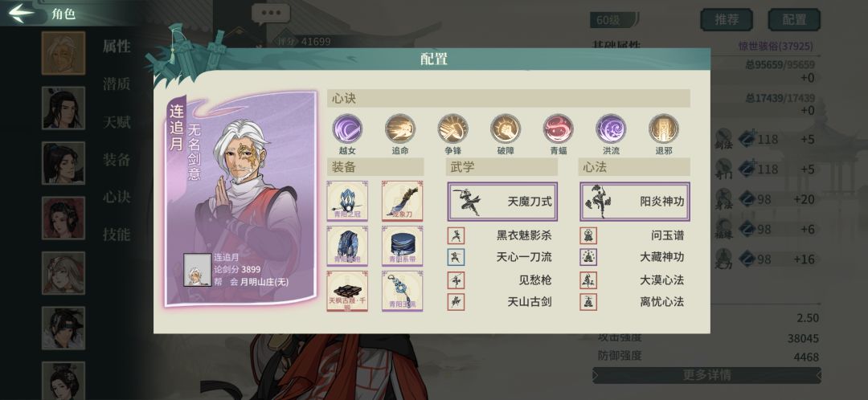Go back using the arrow icon
Image resolution: width=868 pixels, height=400 pixels.
pyautogui.click(x=21, y=14)
